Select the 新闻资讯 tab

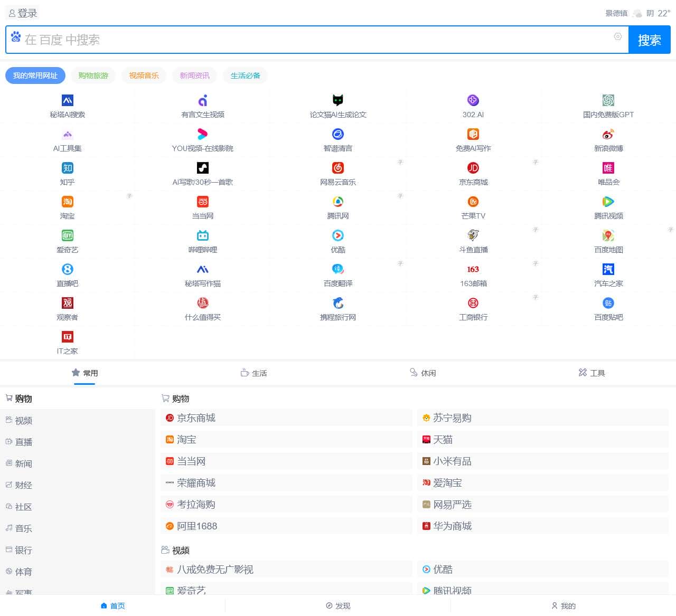[195, 75]
